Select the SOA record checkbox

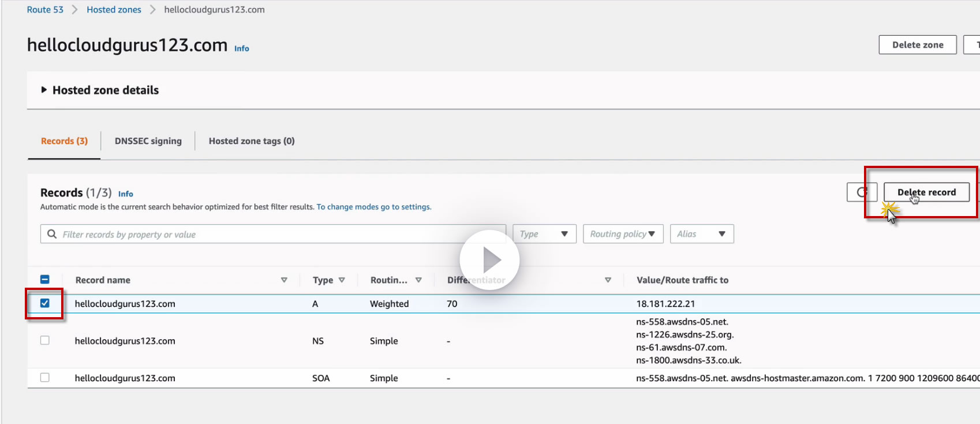45,378
